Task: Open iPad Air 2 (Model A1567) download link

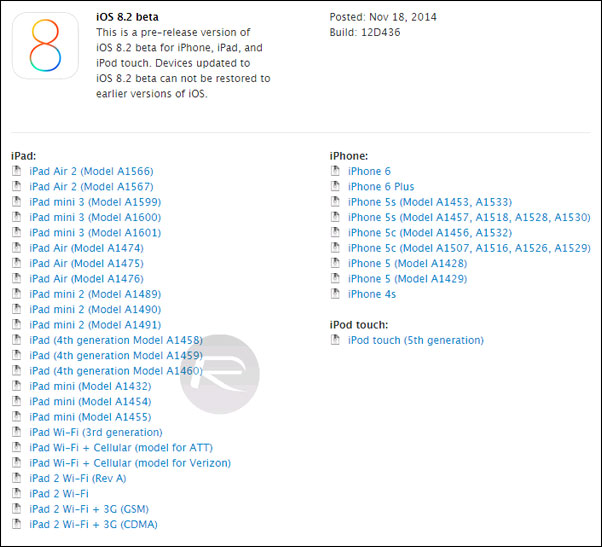Action: click(91, 187)
